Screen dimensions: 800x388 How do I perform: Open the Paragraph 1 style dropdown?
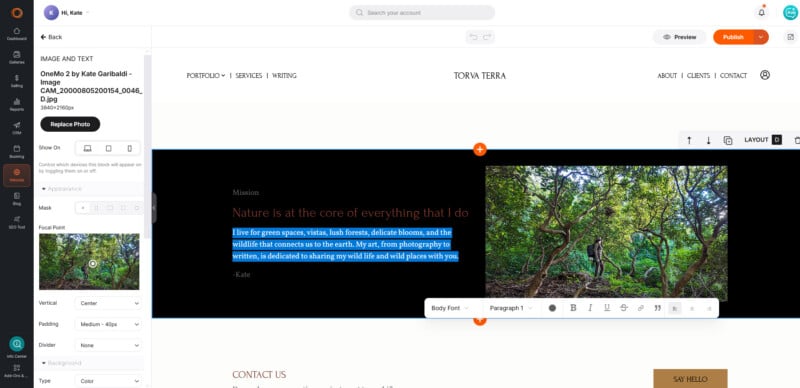(510, 308)
